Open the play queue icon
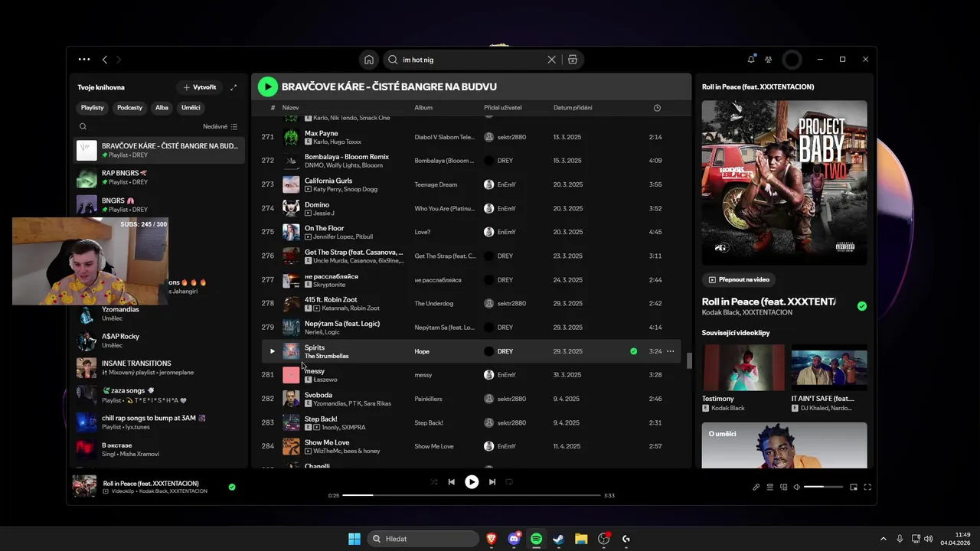Image resolution: width=980 pixels, height=551 pixels. coord(770,487)
